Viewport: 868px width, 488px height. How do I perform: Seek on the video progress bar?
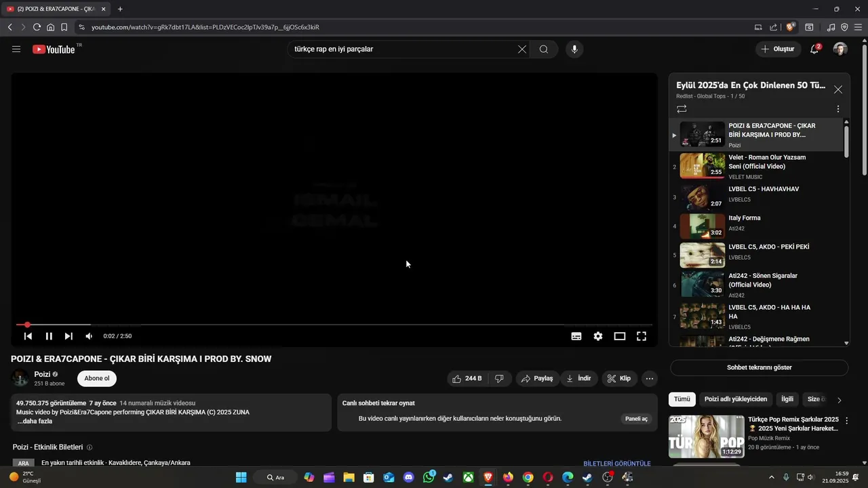(x=334, y=325)
